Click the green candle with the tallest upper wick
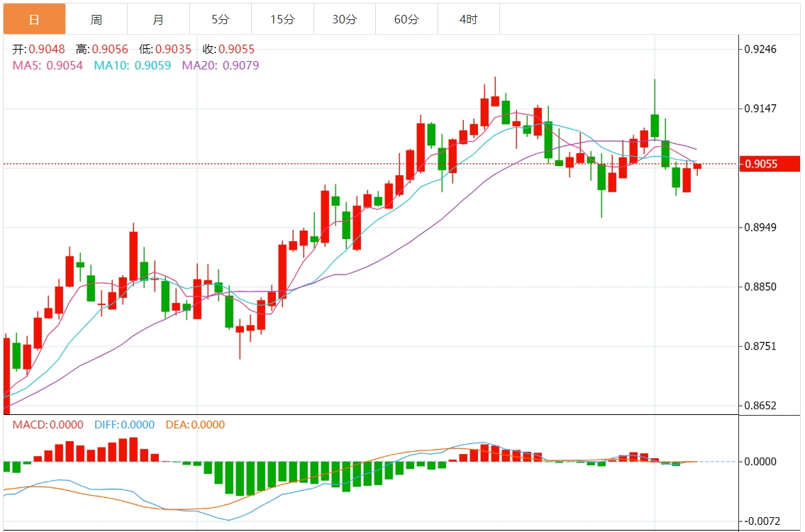Viewport: 805px width, 532px height. pos(655,126)
